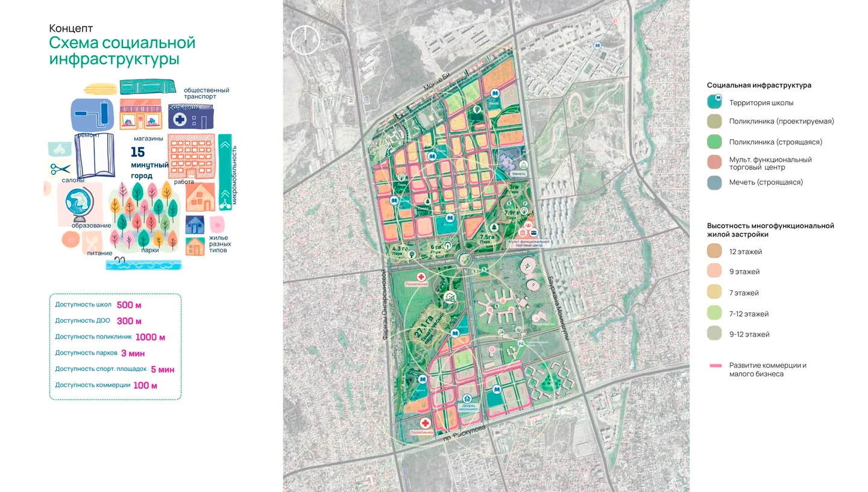The image size is (868, 492).
Task: Click the Мечеть (строящаяся) legend swatch
Action: click(715, 182)
